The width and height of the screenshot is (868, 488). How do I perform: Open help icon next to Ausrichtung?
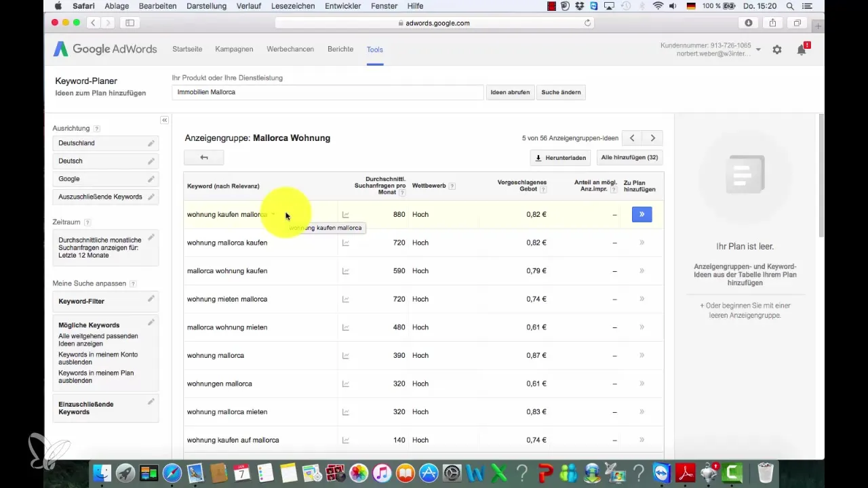click(x=97, y=129)
